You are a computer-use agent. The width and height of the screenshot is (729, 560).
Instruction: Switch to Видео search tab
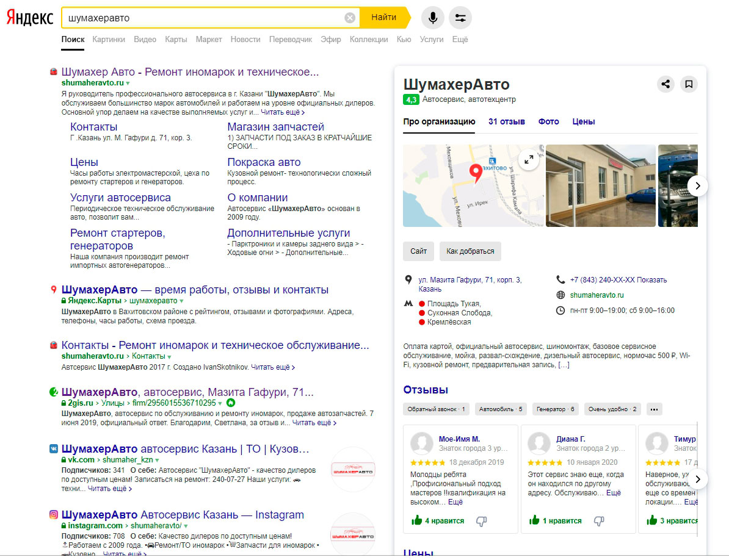pos(145,40)
